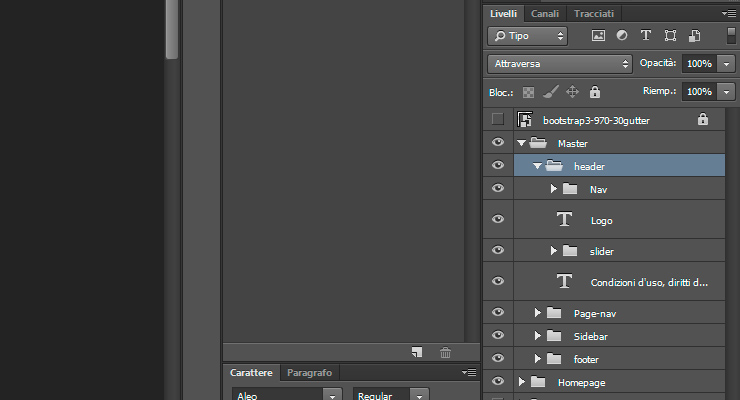This screenshot has width=740, height=400.
Task: Switch to the Paragrafo tab
Action: 309,373
